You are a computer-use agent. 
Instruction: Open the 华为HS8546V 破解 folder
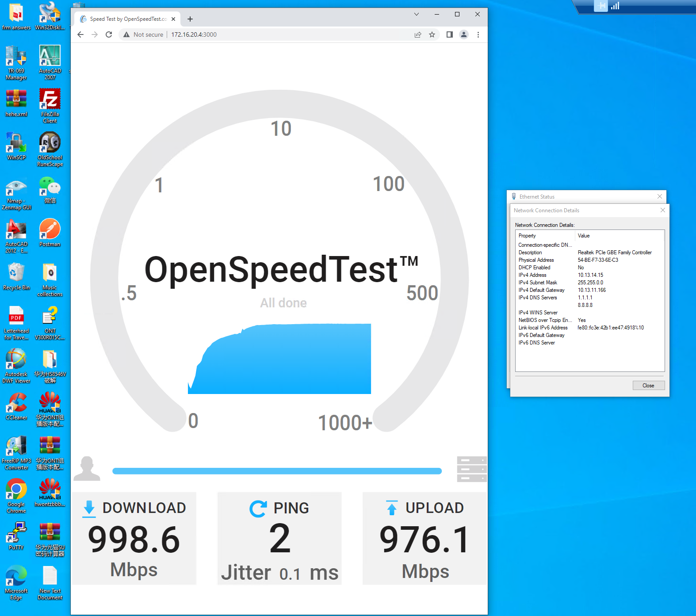(x=50, y=366)
